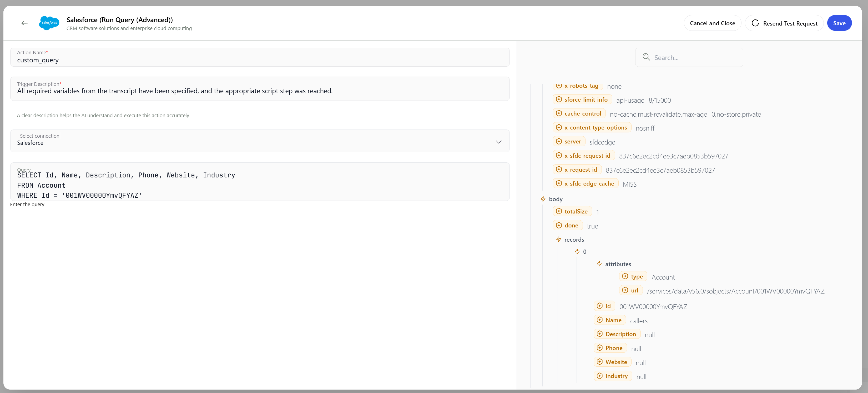This screenshot has width=868, height=393.
Task: Click the value 001WV00000YmvQFYAZ beside Id
Action: (653, 307)
